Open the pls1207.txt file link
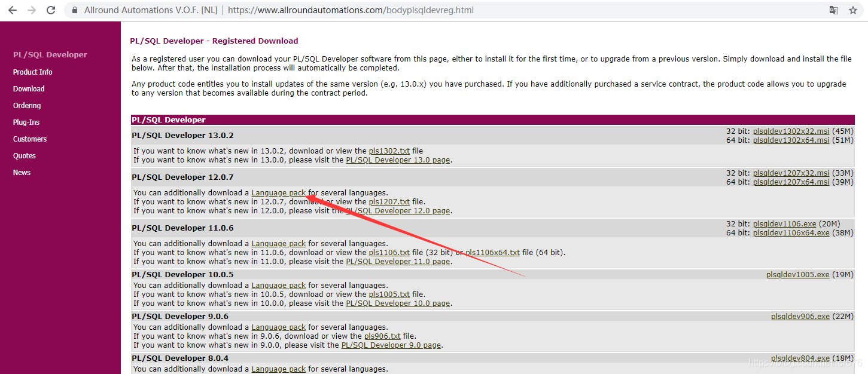The height and width of the screenshot is (374, 868). point(389,202)
